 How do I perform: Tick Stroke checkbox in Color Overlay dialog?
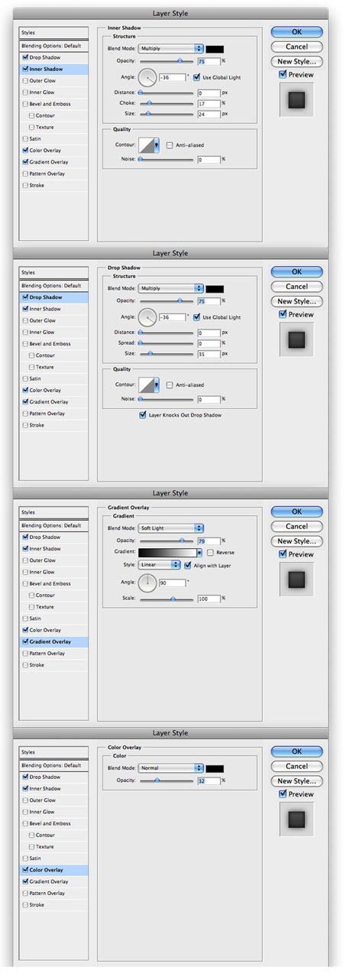point(25,905)
